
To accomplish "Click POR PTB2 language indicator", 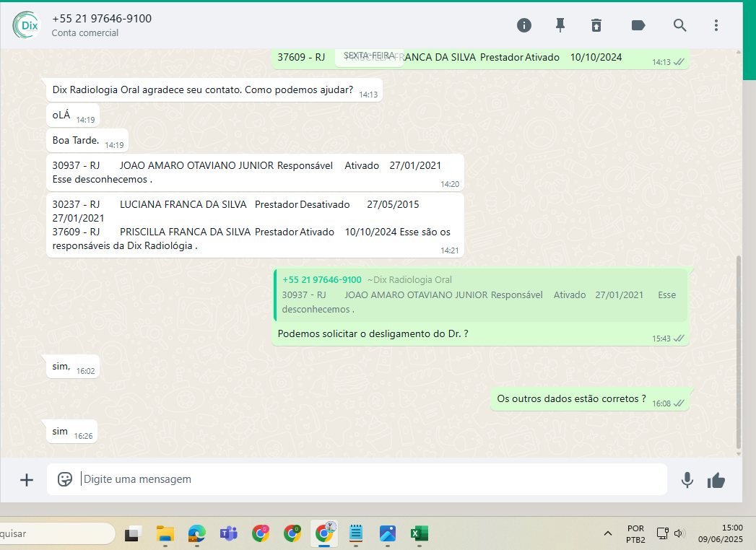I will 635,534.
